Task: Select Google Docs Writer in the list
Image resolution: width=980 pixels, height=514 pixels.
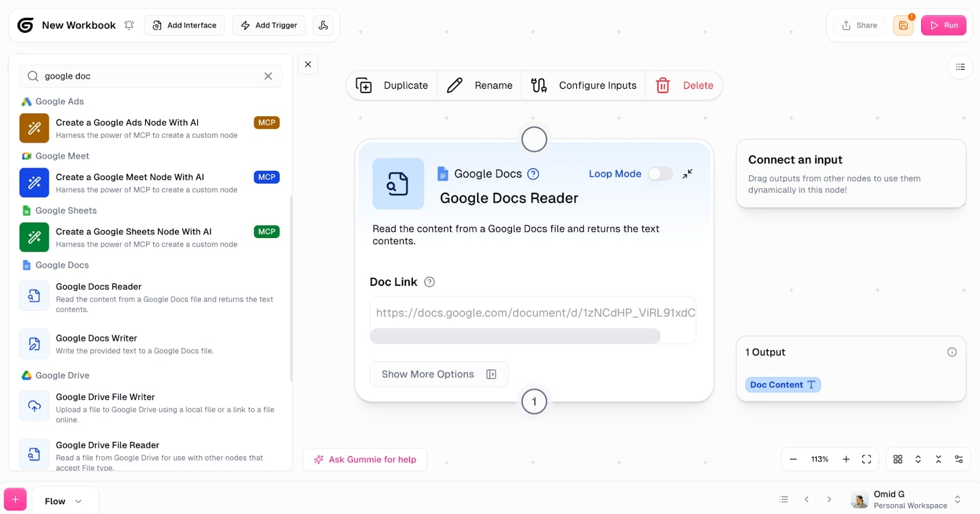Action: [150, 343]
